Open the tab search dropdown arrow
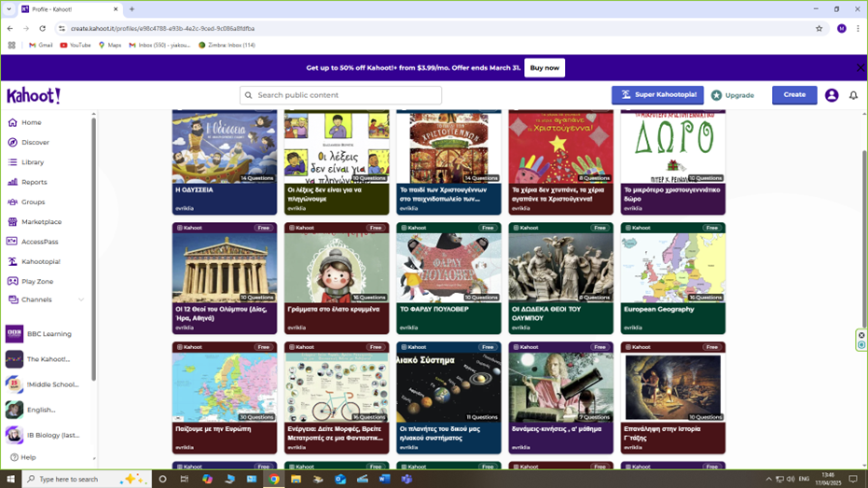The image size is (868, 488). click(x=9, y=9)
